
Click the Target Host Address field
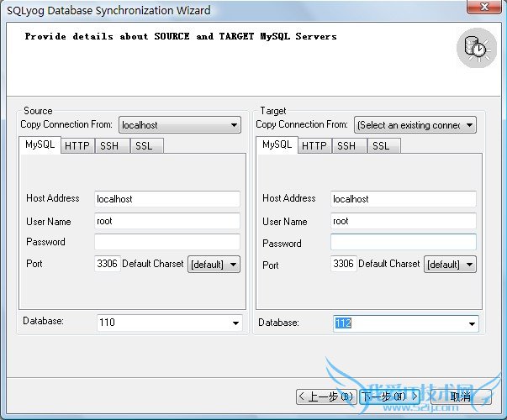(404, 199)
